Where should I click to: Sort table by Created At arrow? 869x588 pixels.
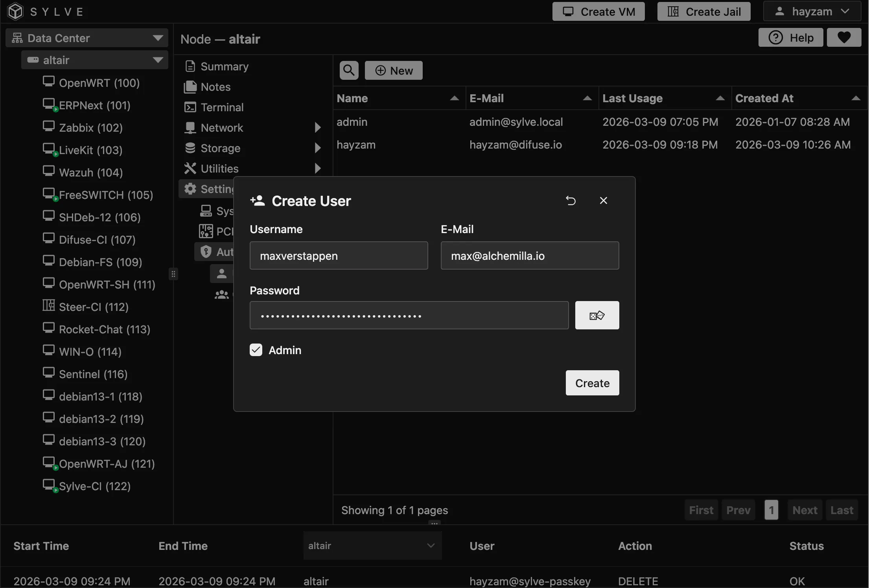(x=856, y=98)
